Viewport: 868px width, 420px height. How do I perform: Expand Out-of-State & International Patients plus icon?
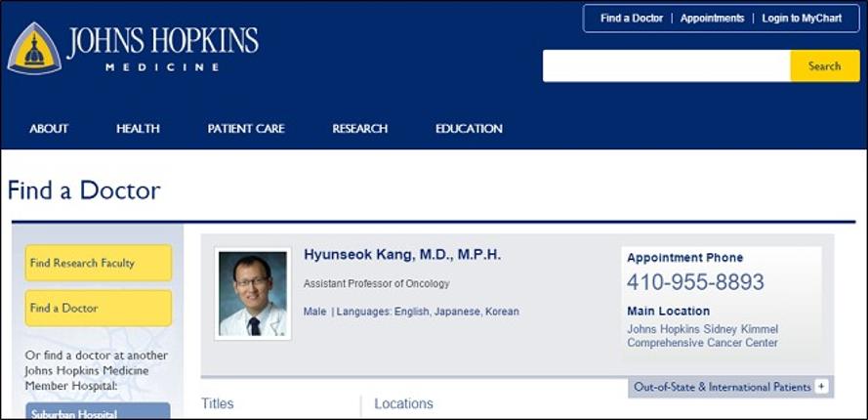click(x=821, y=387)
